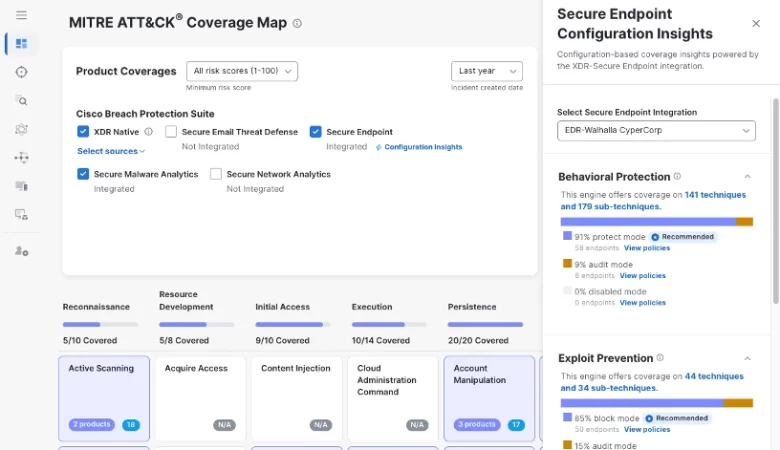
Task: Open the client management icon in sidebar
Action: [21, 214]
